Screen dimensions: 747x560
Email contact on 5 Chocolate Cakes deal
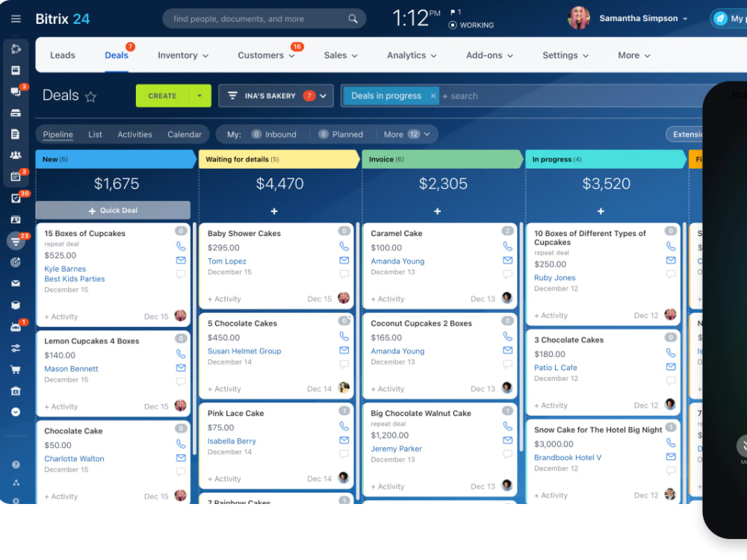tap(344, 350)
